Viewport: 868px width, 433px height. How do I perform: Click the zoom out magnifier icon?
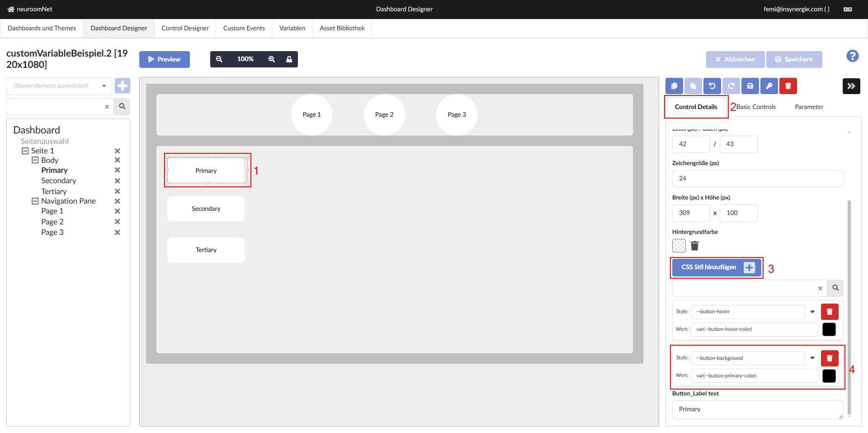[219, 59]
